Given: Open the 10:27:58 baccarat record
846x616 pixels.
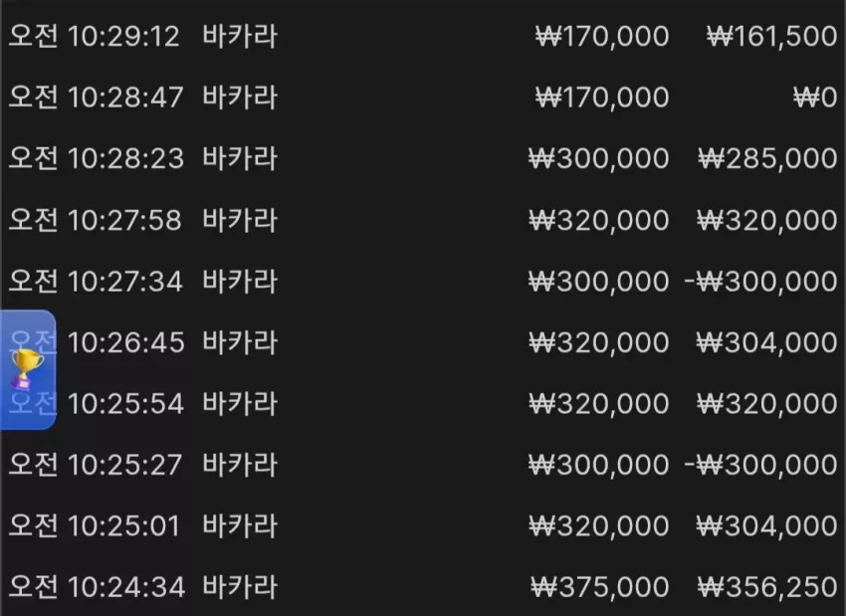Looking at the screenshot, I should tap(423, 220).
